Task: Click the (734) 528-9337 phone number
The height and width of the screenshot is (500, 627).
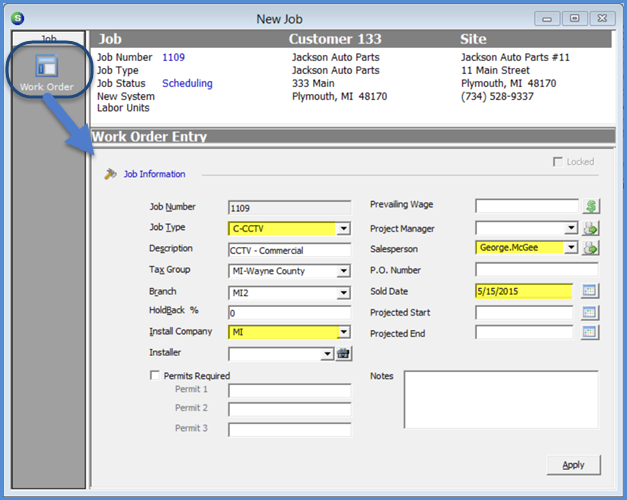Action: click(497, 96)
